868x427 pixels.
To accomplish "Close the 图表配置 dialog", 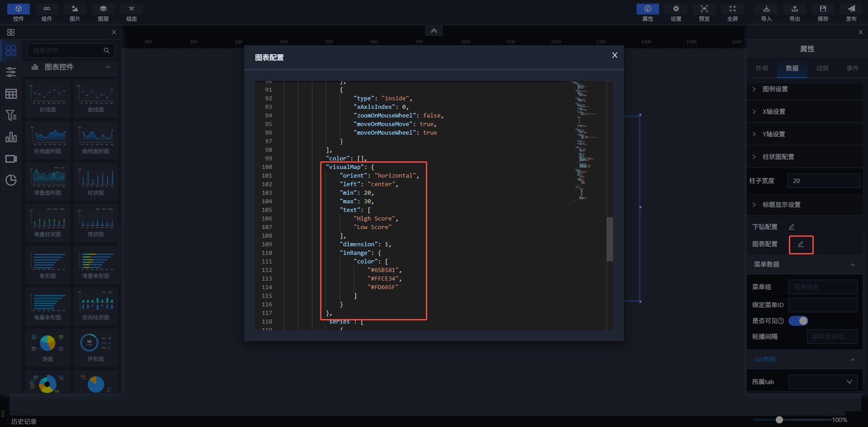I will (x=614, y=55).
